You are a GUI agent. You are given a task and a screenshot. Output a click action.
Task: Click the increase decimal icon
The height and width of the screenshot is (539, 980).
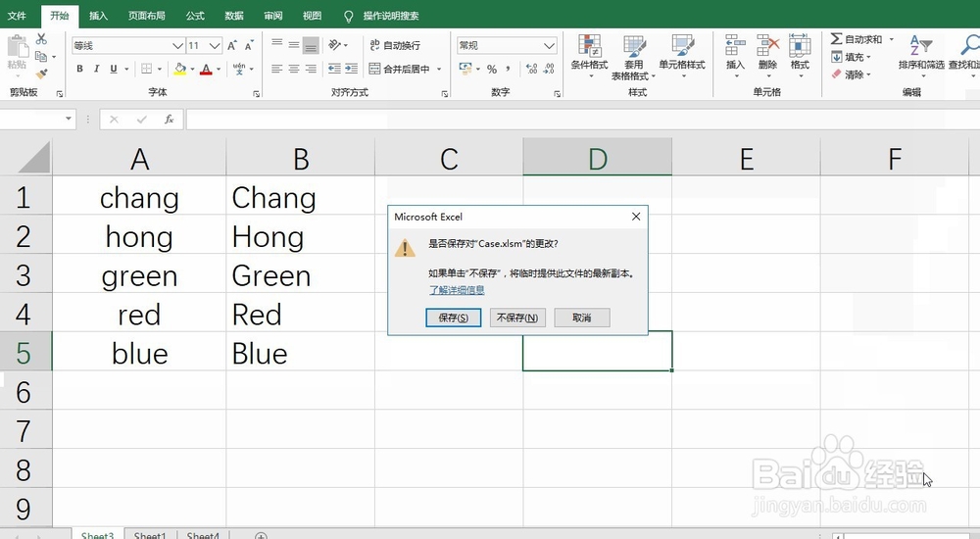(532, 69)
